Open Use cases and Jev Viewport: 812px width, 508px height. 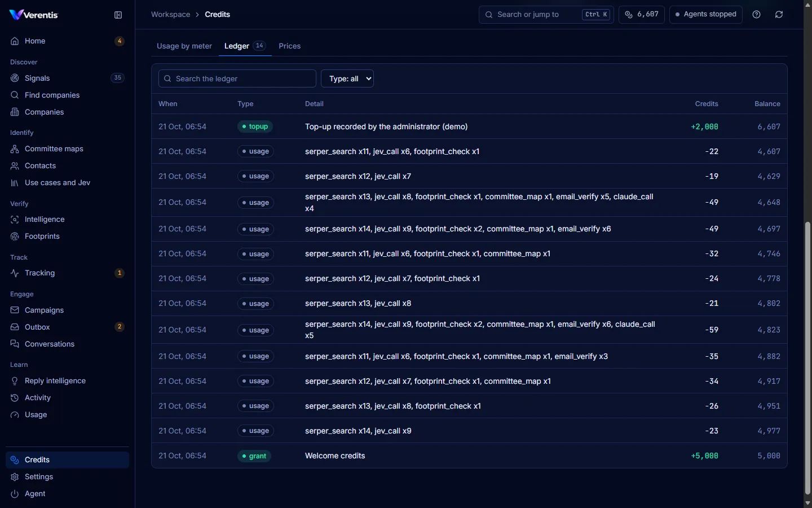[67, 182]
